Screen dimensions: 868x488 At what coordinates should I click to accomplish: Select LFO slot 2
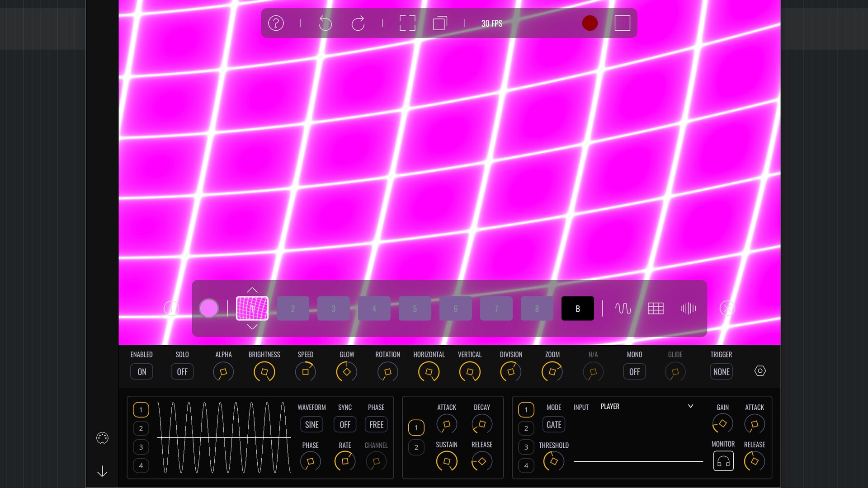point(141,428)
